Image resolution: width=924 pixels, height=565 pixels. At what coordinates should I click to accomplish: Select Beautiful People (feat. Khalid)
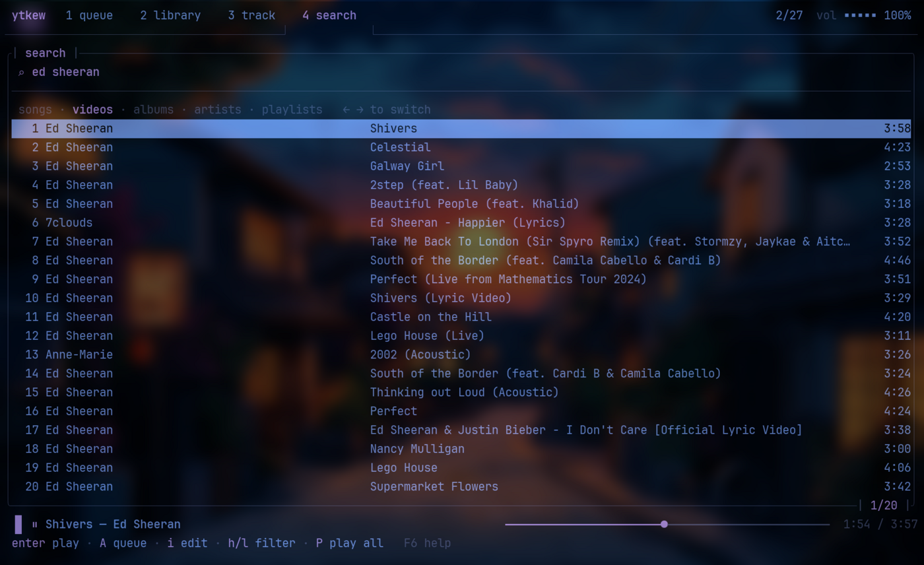tap(461, 204)
